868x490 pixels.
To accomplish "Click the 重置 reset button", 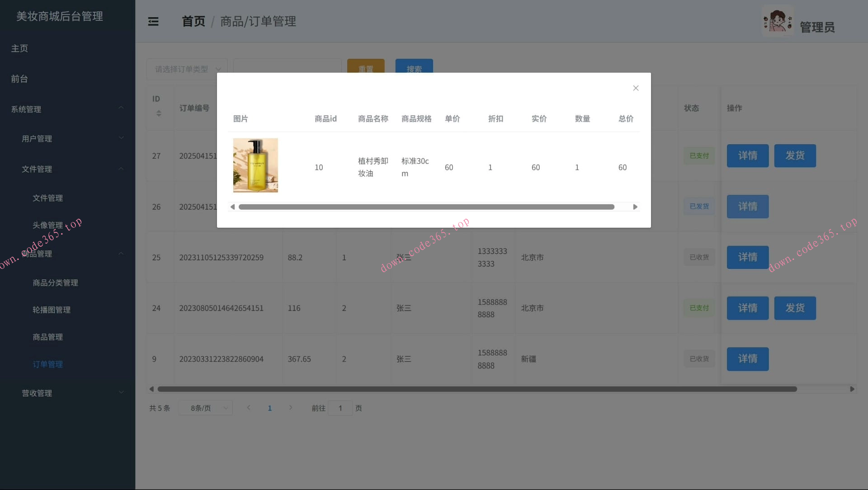I will point(366,69).
